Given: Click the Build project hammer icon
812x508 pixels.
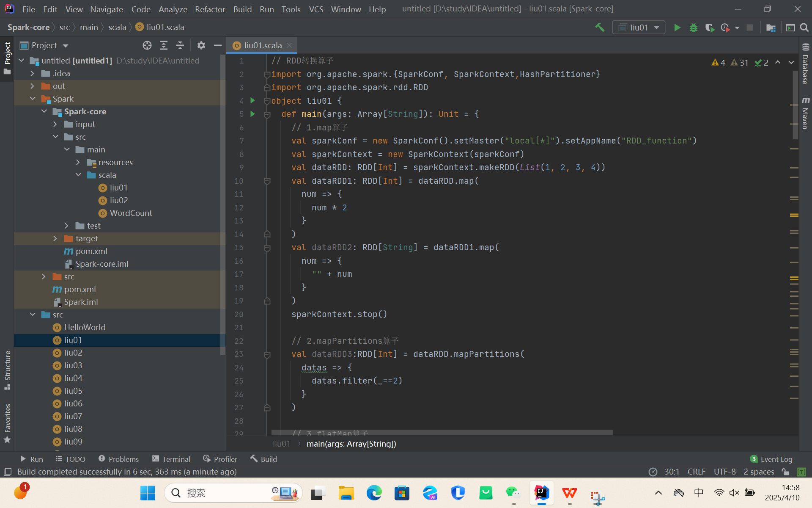Looking at the screenshot, I should point(600,28).
